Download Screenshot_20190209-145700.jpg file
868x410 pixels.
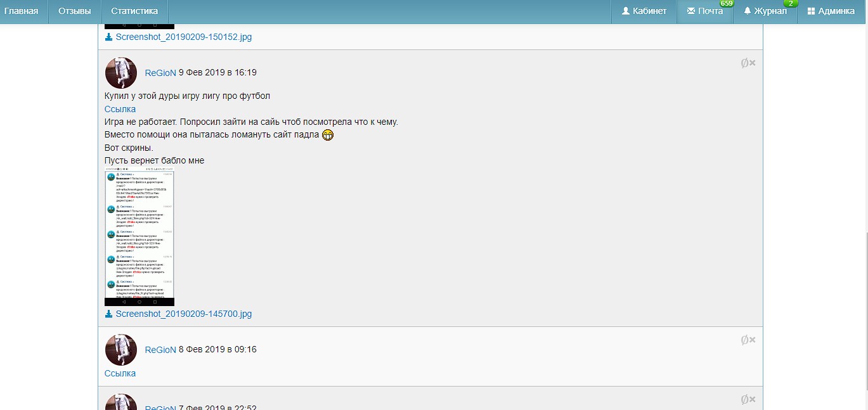coord(183,314)
